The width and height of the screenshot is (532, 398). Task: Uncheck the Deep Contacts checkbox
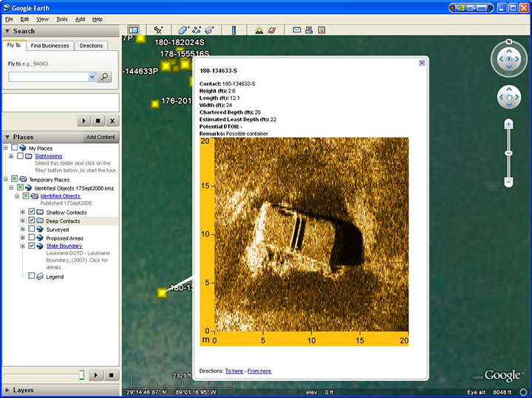click(x=32, y=220)
